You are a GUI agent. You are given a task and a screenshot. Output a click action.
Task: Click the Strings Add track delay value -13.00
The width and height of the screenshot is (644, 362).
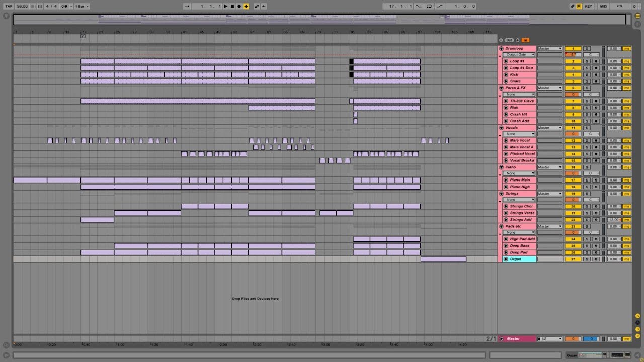pos(614,220)
